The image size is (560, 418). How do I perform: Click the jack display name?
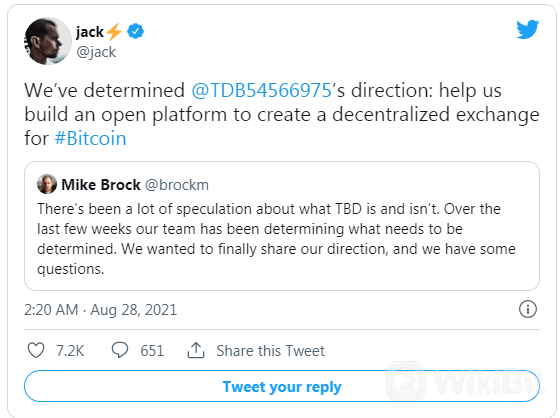click(x=90, y=32)
